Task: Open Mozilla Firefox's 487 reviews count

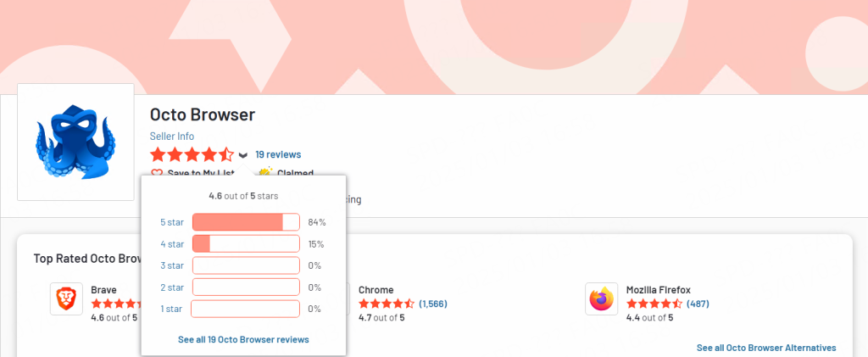Action: [698, 304]
